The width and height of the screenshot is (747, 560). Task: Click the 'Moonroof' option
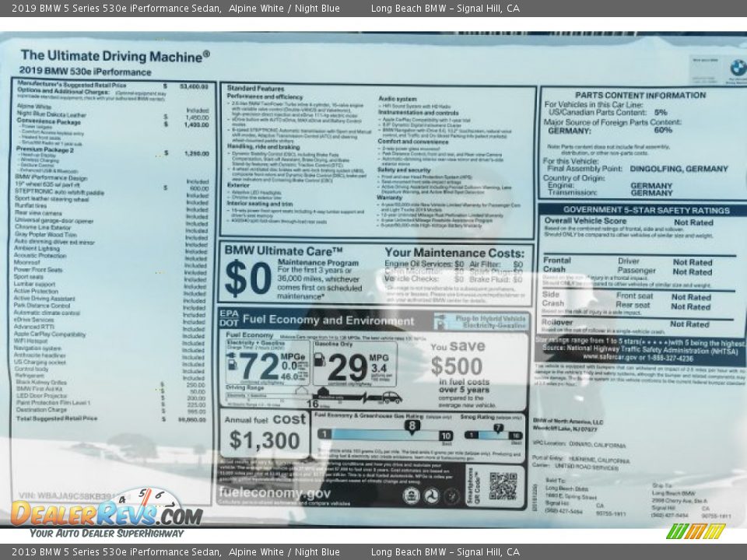pos(26,262)
